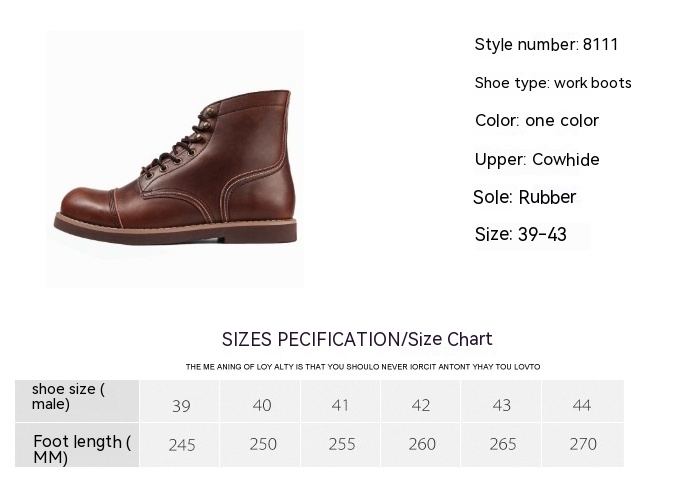Screen dimensions: 699x485
Task: Click the 245 foot length cell
Action: 182,445
